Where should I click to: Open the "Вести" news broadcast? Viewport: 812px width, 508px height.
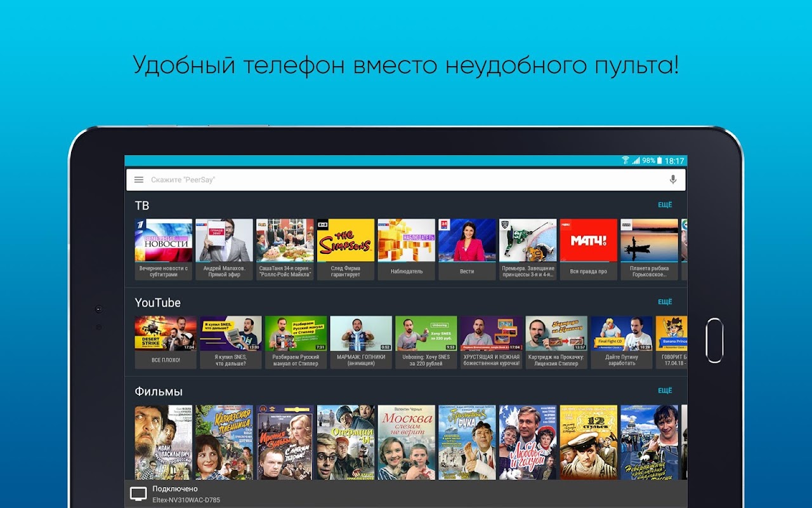(x=467, y=250)
